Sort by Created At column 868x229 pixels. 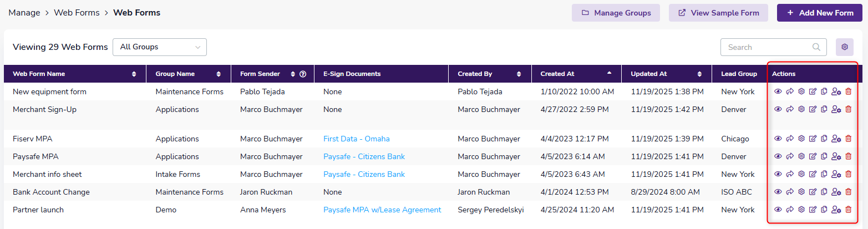608,74
